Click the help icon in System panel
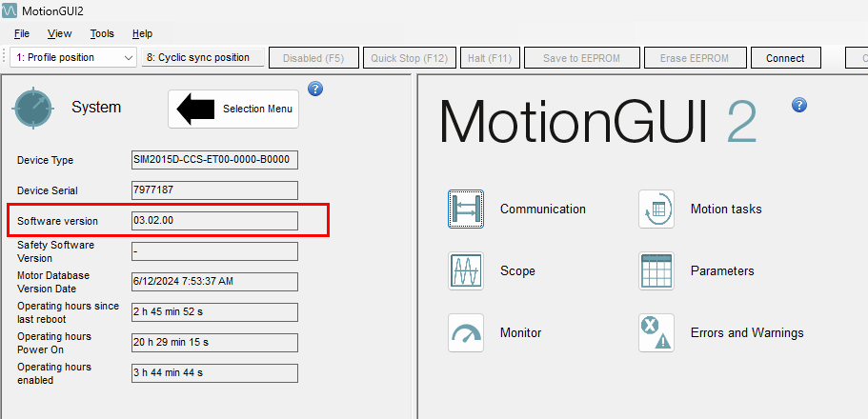The width and height of the screenshot is (868, 419). pyautogui.click(x=315, y=88)
